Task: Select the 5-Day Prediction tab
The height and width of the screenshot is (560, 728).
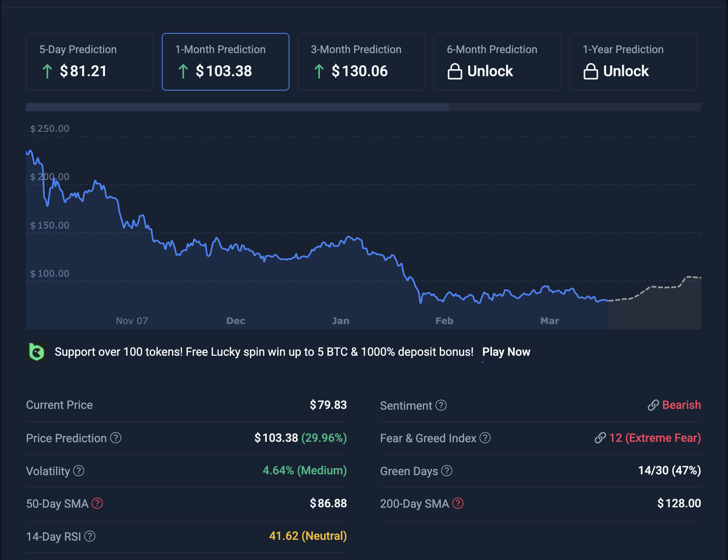Action: point(90,62)
